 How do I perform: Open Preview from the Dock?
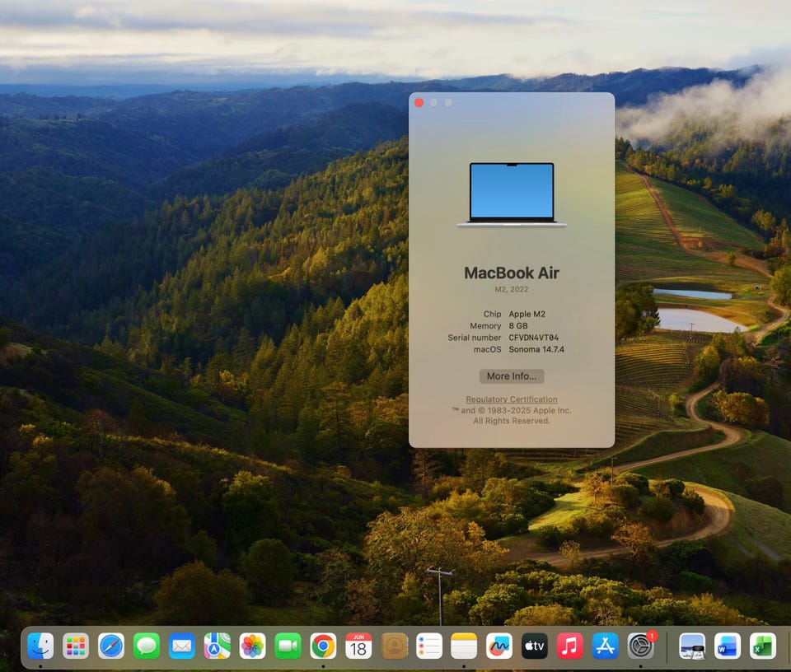click(x=692, y=646)
